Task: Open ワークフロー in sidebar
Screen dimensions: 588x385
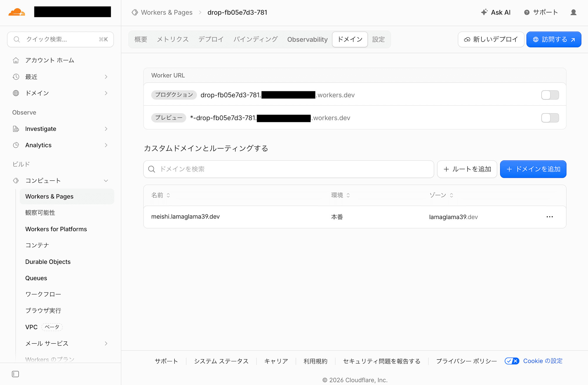Action: 43,294
